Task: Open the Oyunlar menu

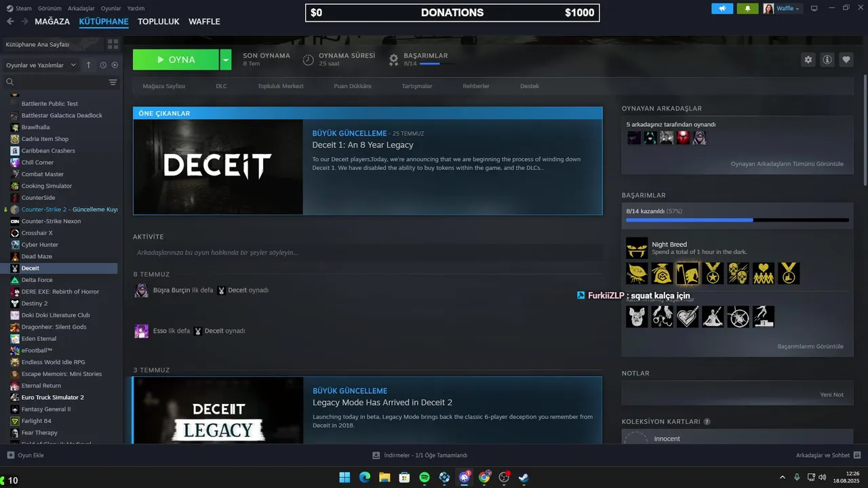Action: point(111,8)
